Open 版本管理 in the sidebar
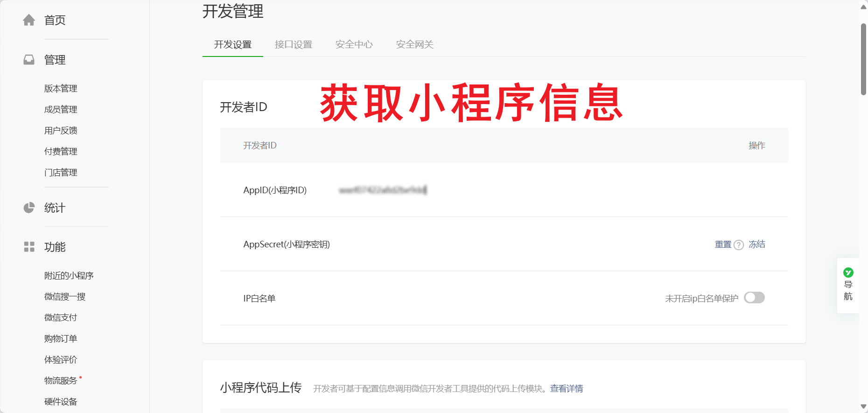This screenshot has width=868, height=413. pos(61,89)
